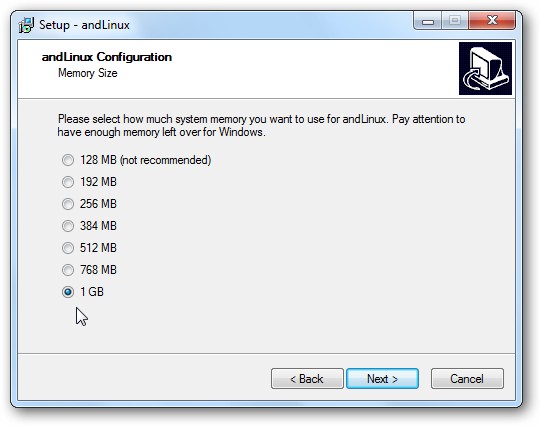541x426 pixels.
Task: Click the computer wizard image in header
Action: [x=485, y=68]
